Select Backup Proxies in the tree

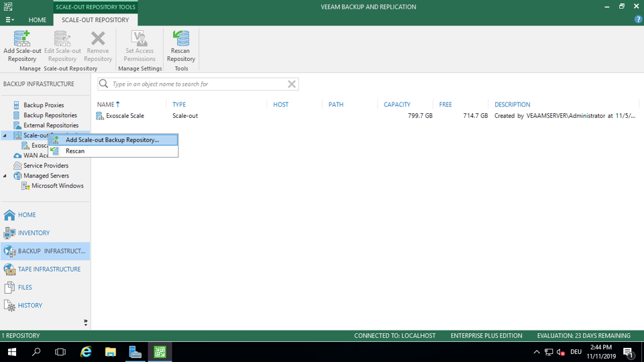44,105
